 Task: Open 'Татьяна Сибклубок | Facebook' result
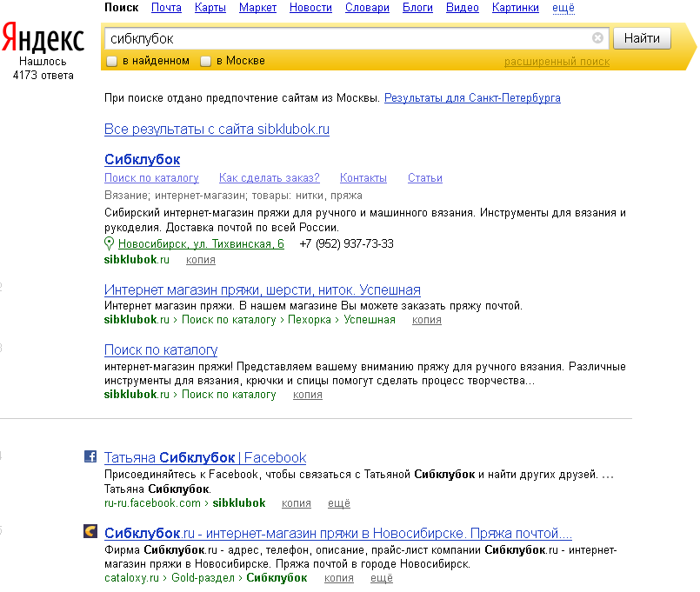205,457
